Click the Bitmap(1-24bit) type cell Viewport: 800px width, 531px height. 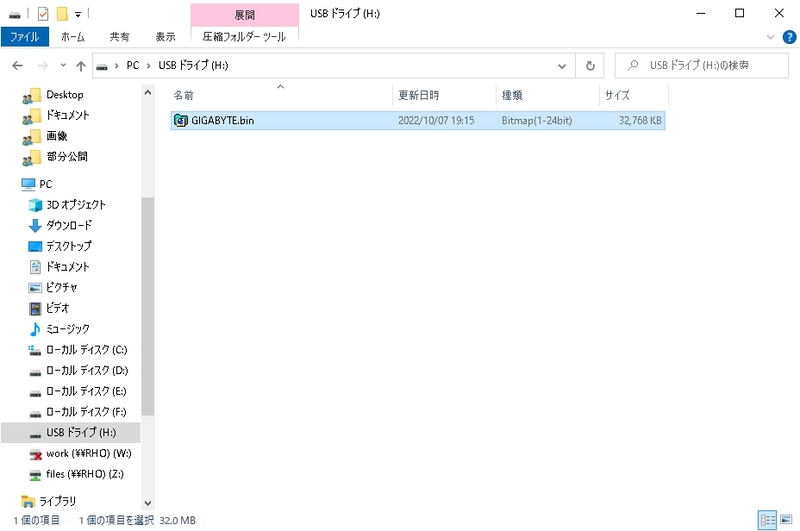click(x=536, y=120)
